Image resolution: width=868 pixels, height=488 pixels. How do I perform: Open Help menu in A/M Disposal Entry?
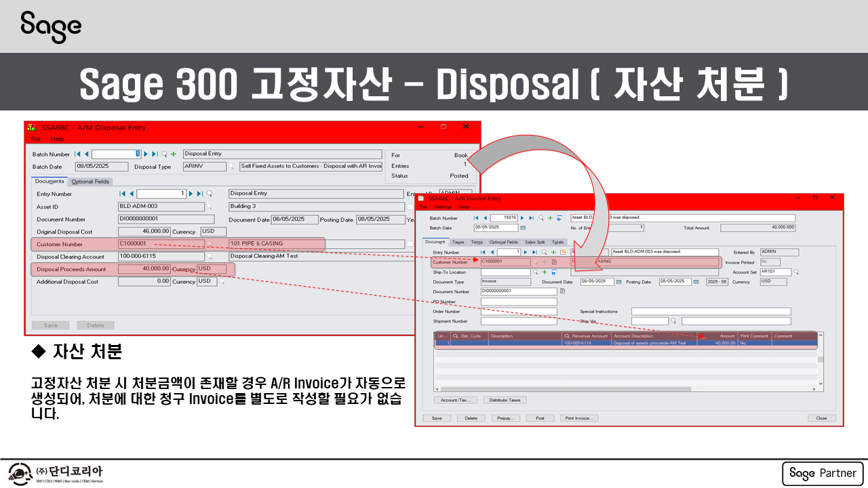(58, 139)
